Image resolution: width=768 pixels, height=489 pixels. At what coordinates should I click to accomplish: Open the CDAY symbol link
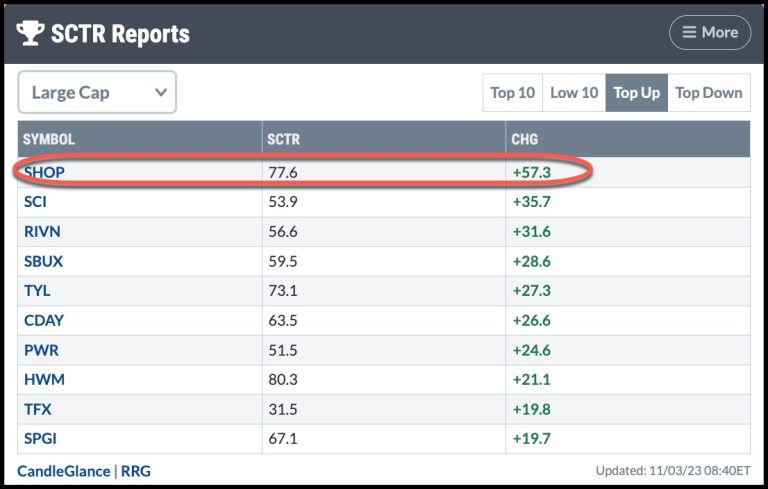coord(44,320)
